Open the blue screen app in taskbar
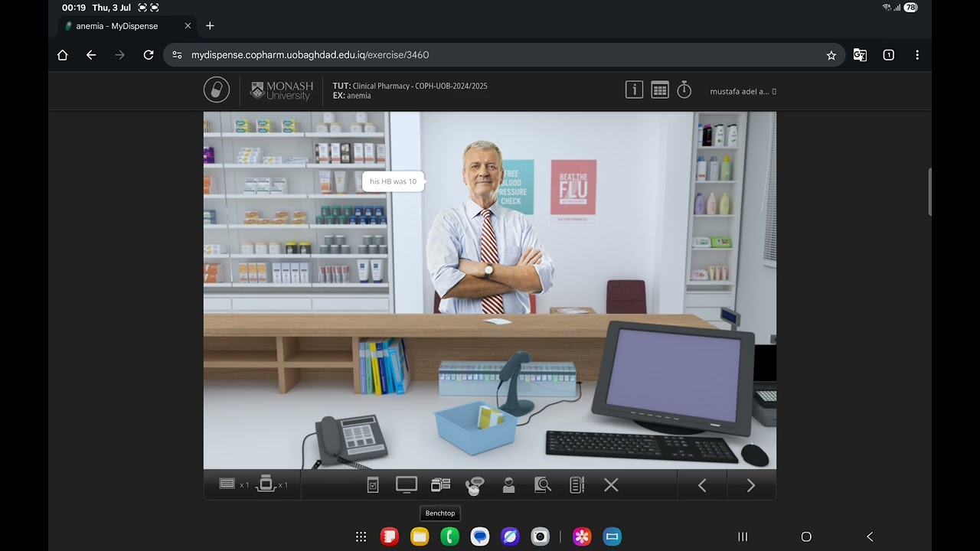980x551 pixels. tap(612, 536)
